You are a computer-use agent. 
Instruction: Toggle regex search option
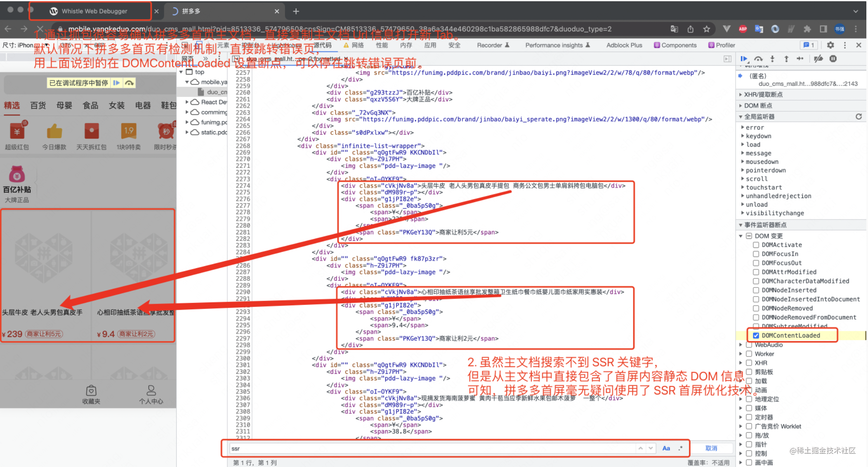tap(680, 448)
